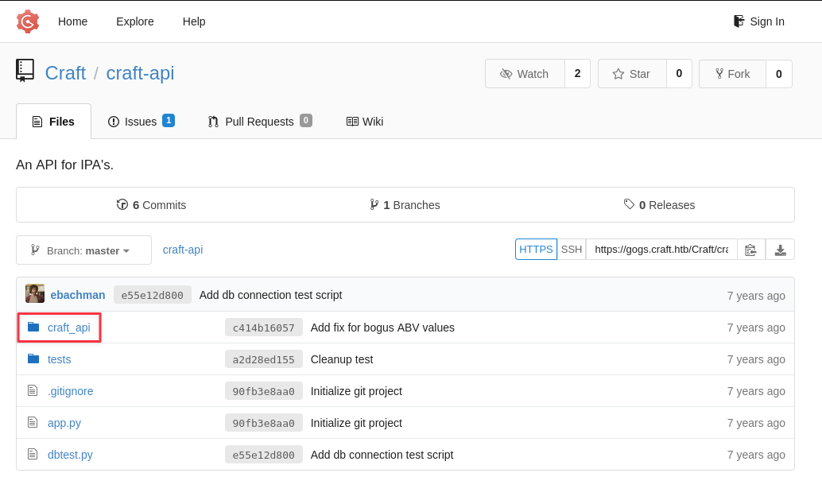The image size is (822, 504).
Task: Go to the Explore page
Action: (x=134, y=21)
